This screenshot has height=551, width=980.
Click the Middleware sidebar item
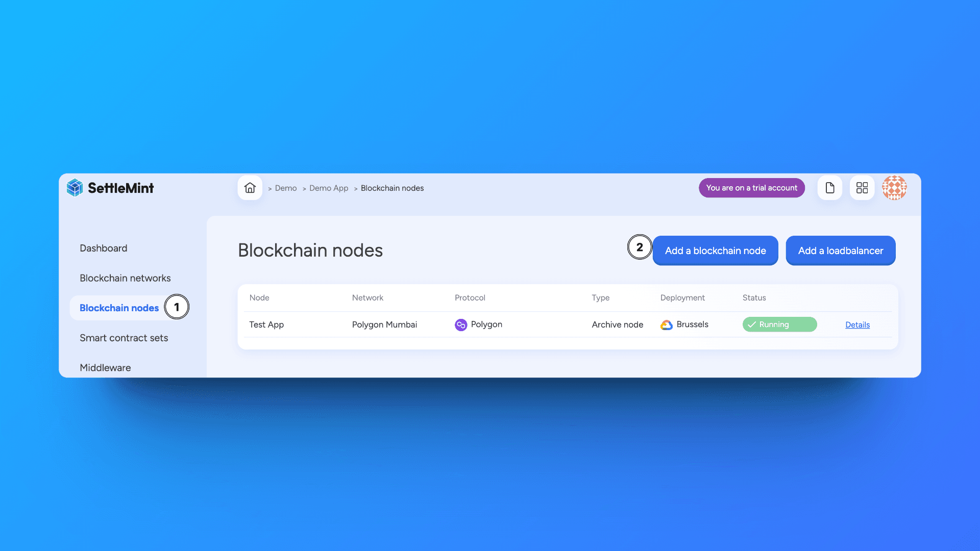click(x=105, y=367)
